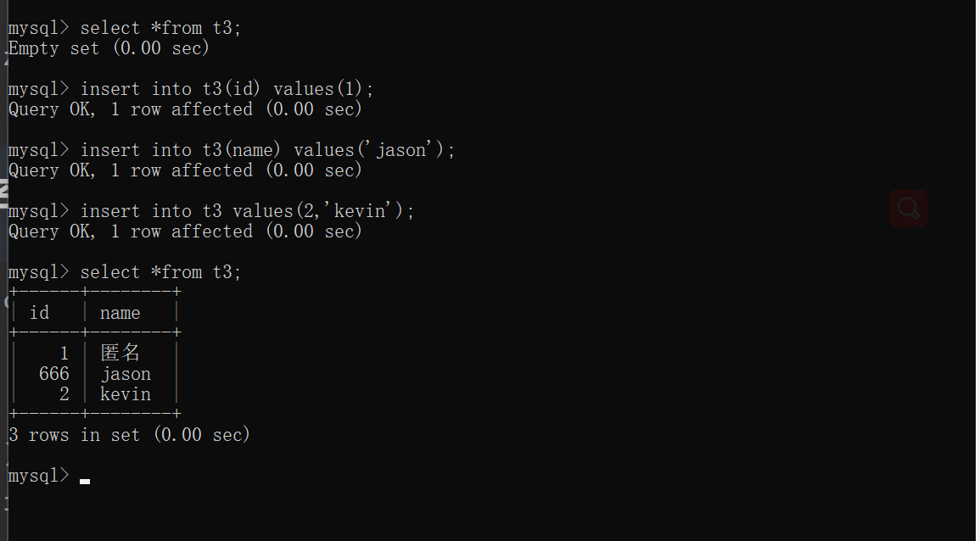Click the 'kevin' cell in the table

(126, 394)
